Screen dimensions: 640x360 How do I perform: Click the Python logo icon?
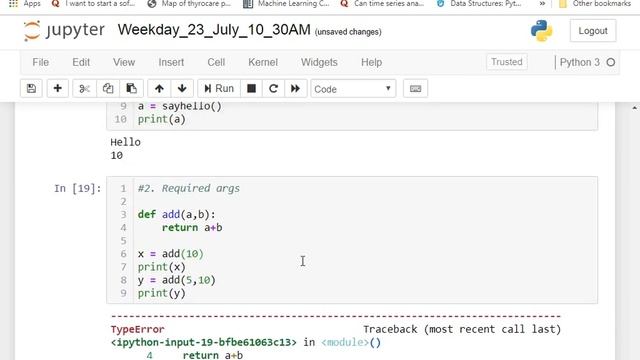pos(542,31)
